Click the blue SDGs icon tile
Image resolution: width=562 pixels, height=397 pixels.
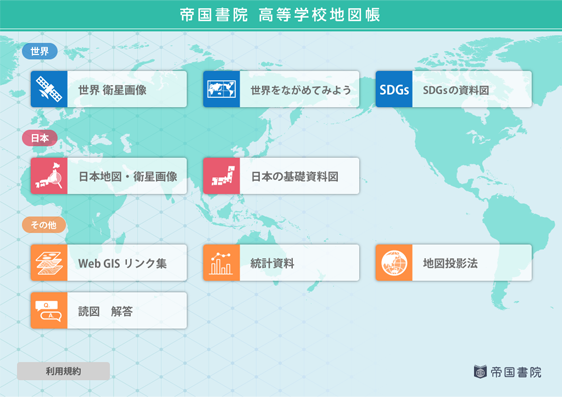(x=394, y=89)
